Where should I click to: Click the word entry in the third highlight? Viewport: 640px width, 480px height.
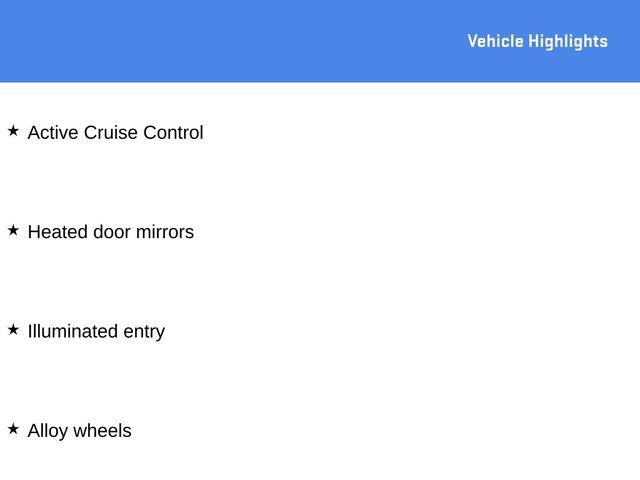(x=144, y=332)
